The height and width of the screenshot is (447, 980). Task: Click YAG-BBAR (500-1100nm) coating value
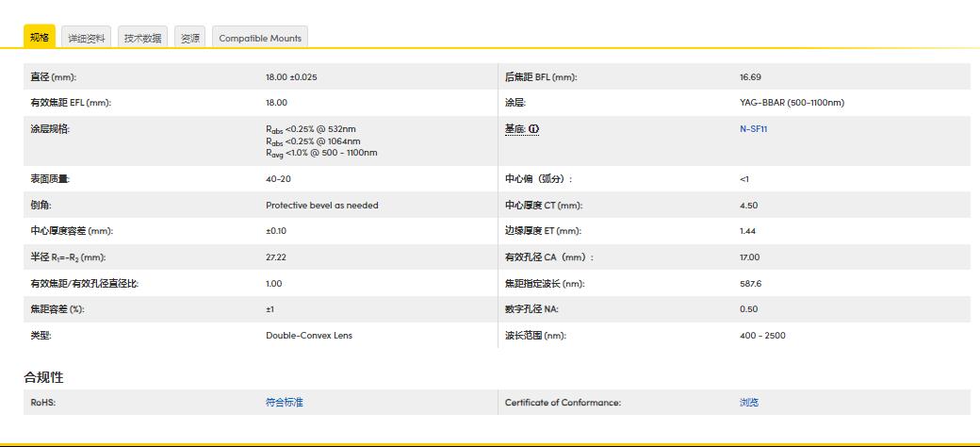(x=792, y=103)
